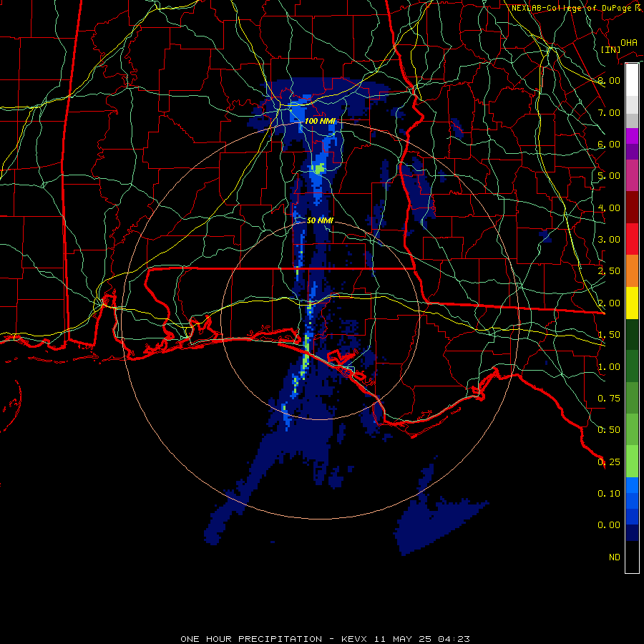Pick the yellow legend swatch
Screen dimensions: 644x644
pos(632,303)
